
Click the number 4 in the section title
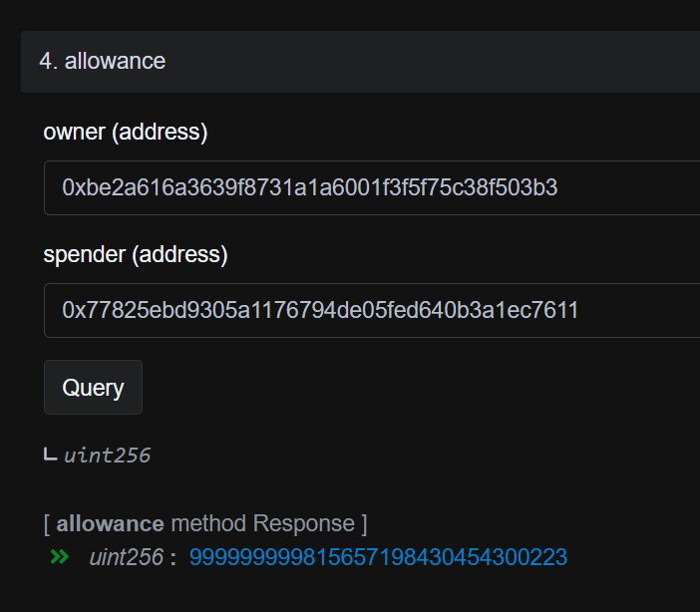point(45,61)
